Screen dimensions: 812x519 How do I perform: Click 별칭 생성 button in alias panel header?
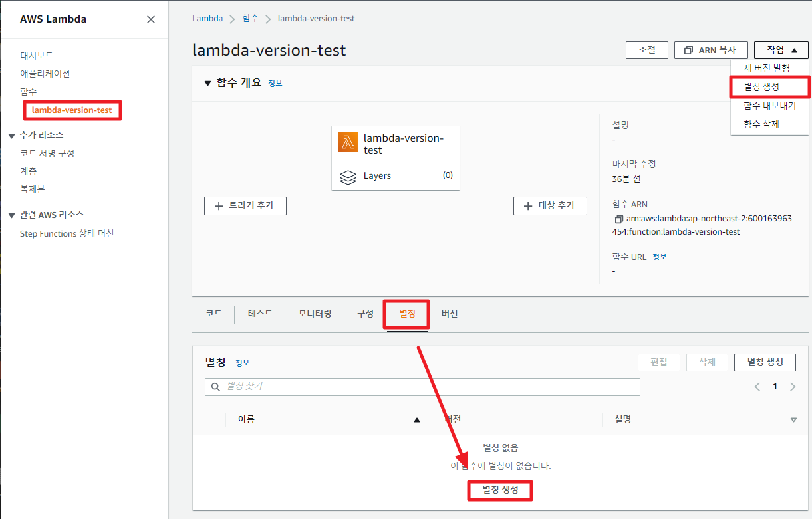765,362
